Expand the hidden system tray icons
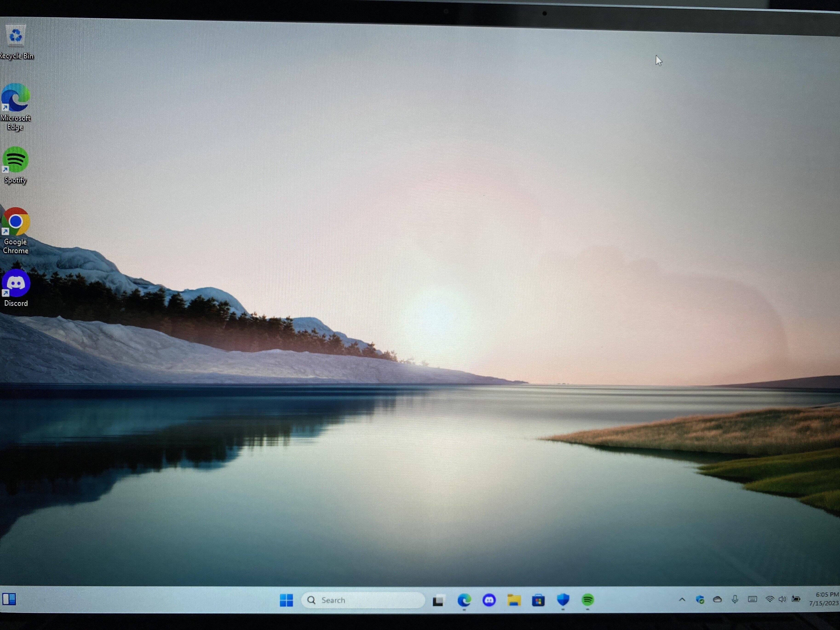Viewport: 840px width, 630px height. click(682, 600)
